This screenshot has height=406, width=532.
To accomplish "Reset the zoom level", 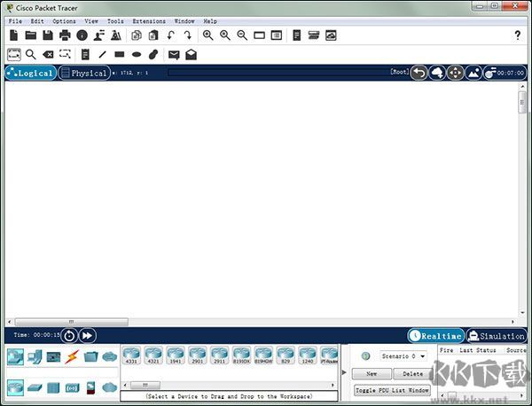I will click(x=225, y=35).
